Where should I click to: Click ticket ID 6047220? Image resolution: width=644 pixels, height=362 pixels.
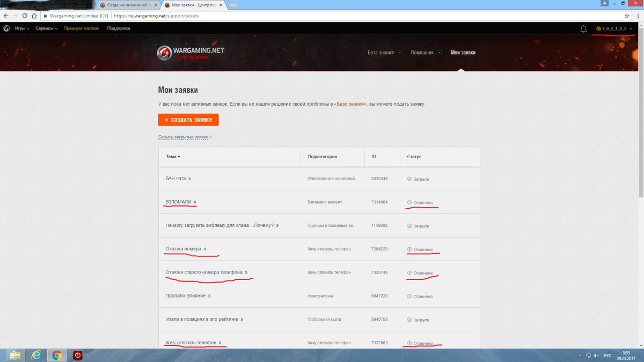379,296
